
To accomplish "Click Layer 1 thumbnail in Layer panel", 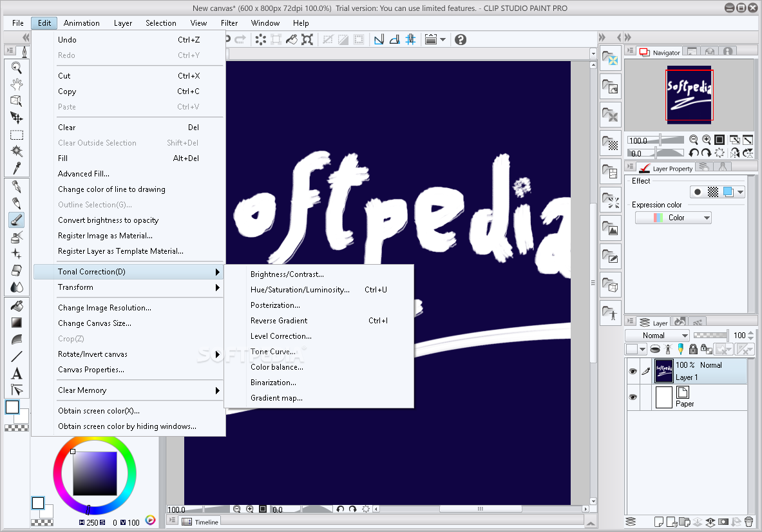I will [663, 371].
